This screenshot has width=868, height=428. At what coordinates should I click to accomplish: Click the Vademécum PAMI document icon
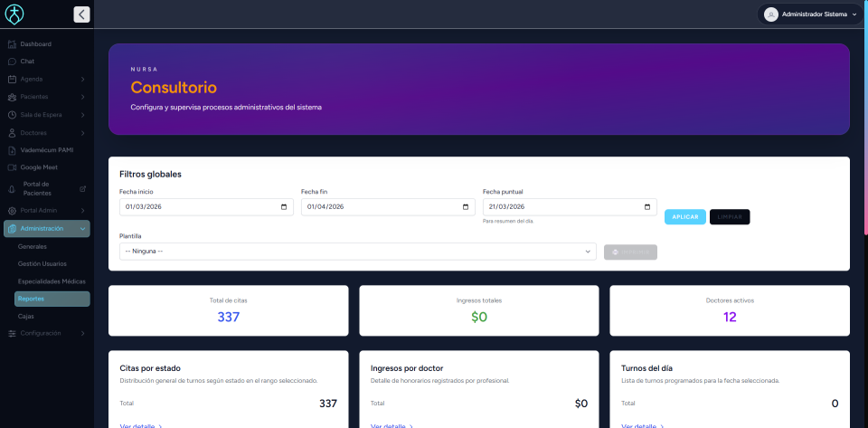click(x=12, y=150)
